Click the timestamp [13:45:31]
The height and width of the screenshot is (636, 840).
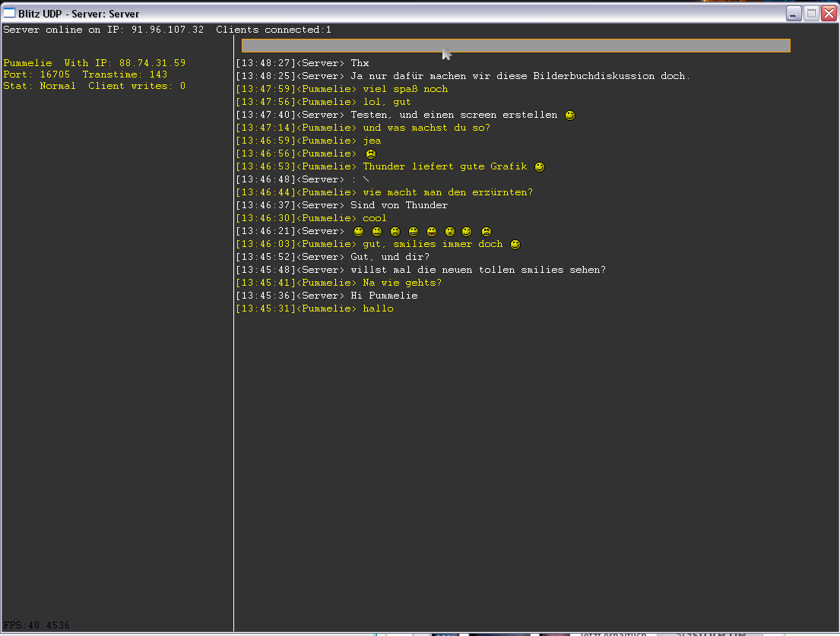pyautogui.click(x=266, y=309)
